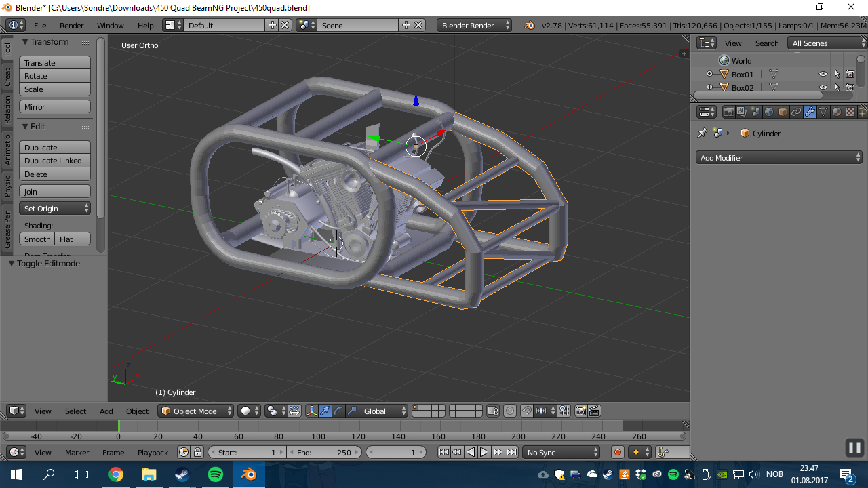This screenshot has width=868, height=488.
Task: Jump to the timeline's last frame
Action: pyautogui.click(x=511, y=452)
